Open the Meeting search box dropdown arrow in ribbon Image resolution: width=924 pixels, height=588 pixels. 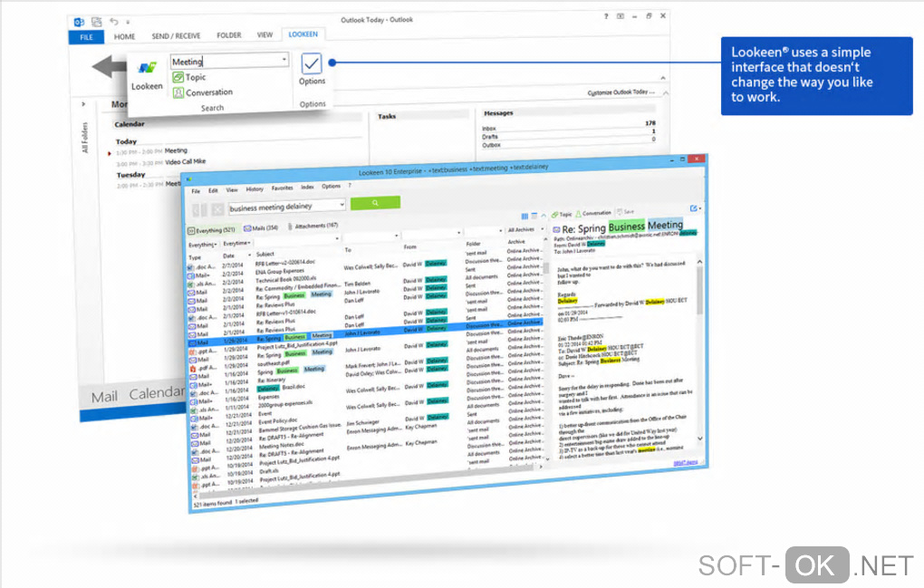point(284,60)
